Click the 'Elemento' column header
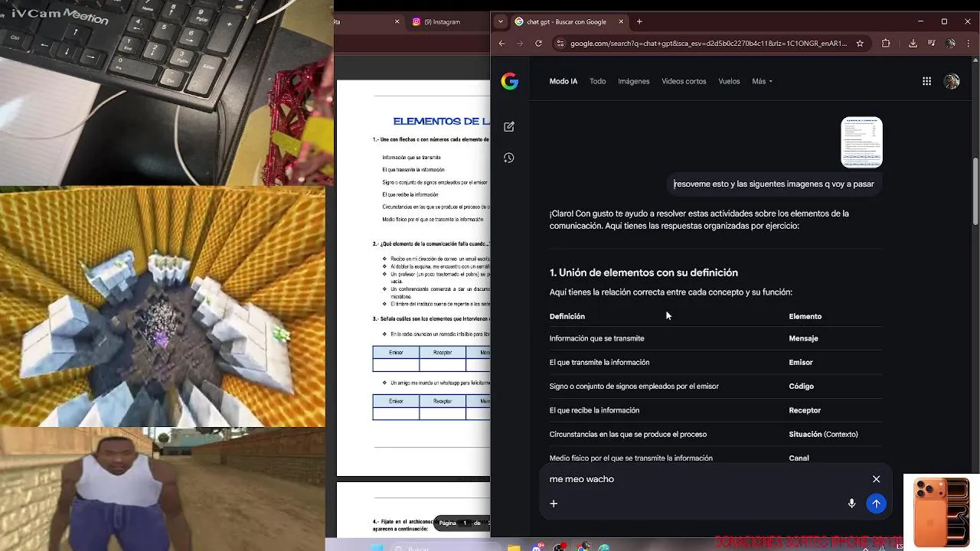 click(805, 316)
